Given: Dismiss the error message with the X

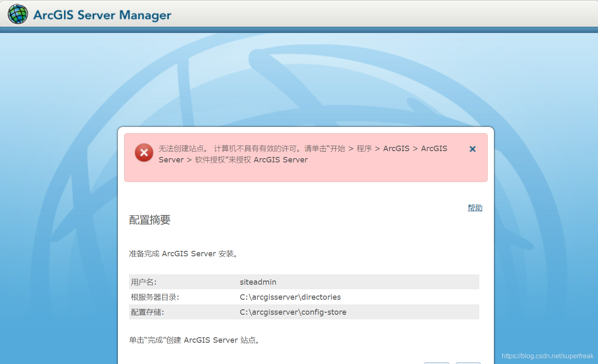Looking at the screenshot, I should (473, 149).
